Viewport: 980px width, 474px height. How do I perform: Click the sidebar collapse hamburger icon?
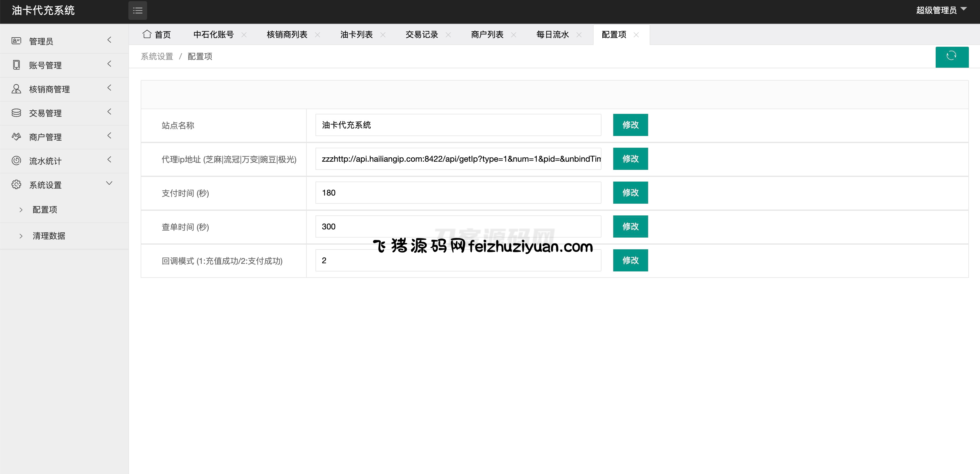click(137, 11)
